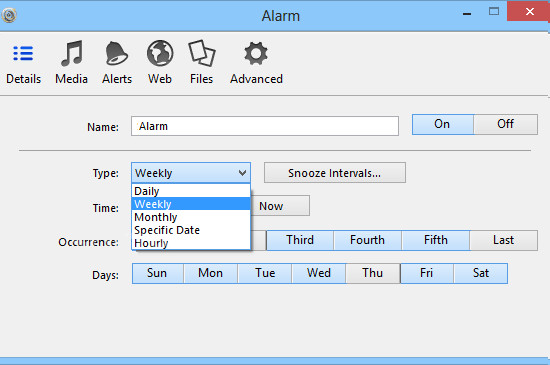Collapse the Type dropdown arrow
This screenshot has width=550, height=365.
tap(242, 173)
